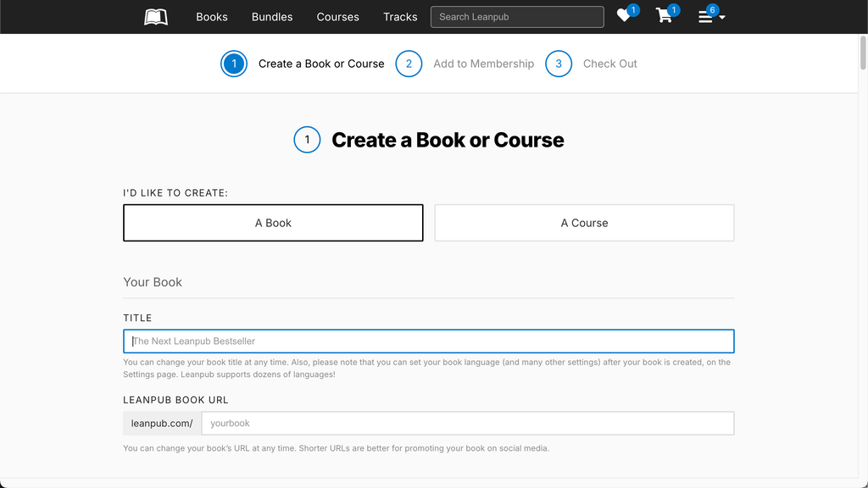This screenshot has height=488, width=868.
Task: Click the Check Out step label
Action: tap(609, 64)
